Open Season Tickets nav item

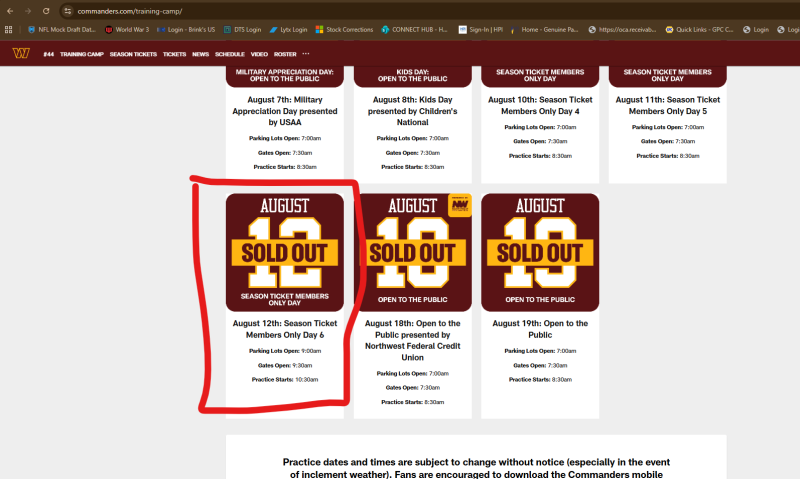[133, 54]
